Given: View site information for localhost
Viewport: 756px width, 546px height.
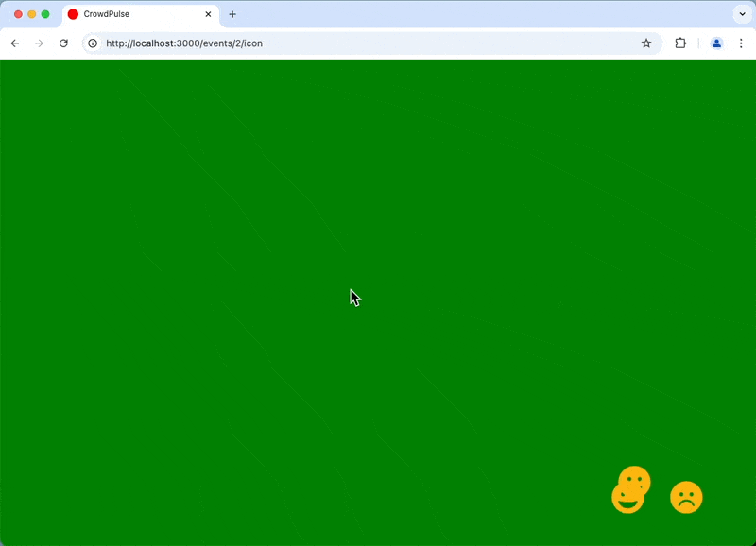Looking at the screenshot, I should pyautogui.click(x=93, y=43).
